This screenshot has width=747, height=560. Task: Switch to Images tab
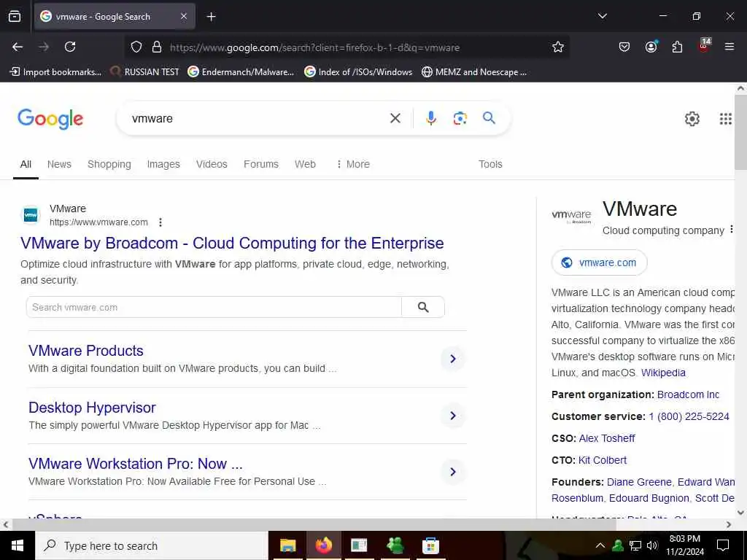tap(163, 164)
